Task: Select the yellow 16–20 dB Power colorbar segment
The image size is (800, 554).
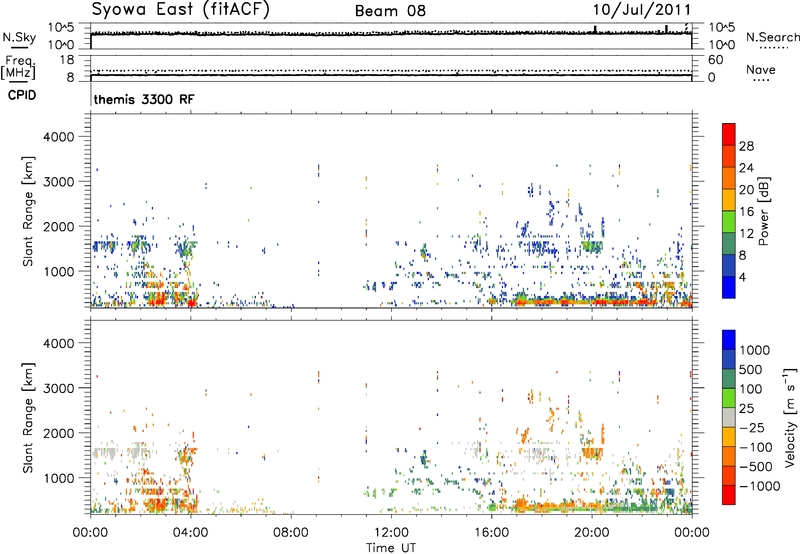Action: pos(729,200)
